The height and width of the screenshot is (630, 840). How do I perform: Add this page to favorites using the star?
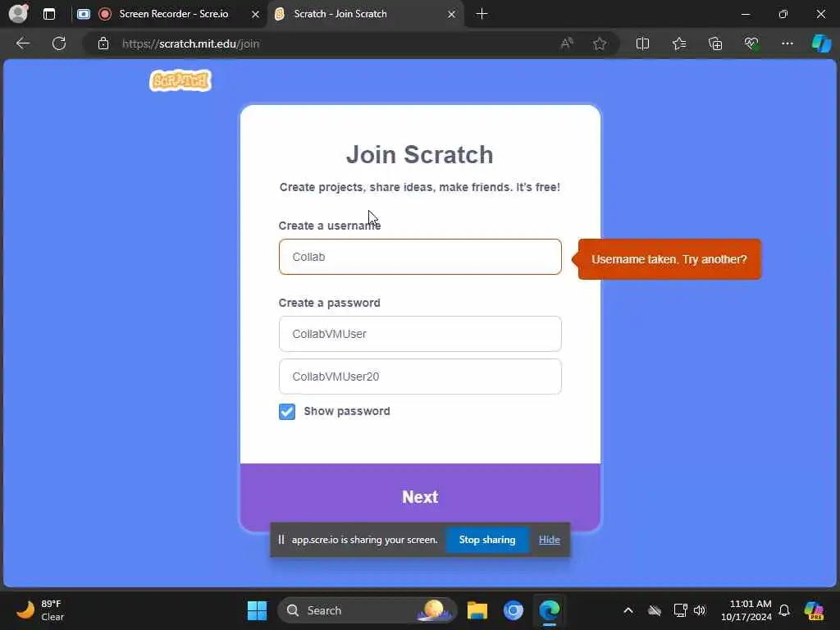coord(600,43)
